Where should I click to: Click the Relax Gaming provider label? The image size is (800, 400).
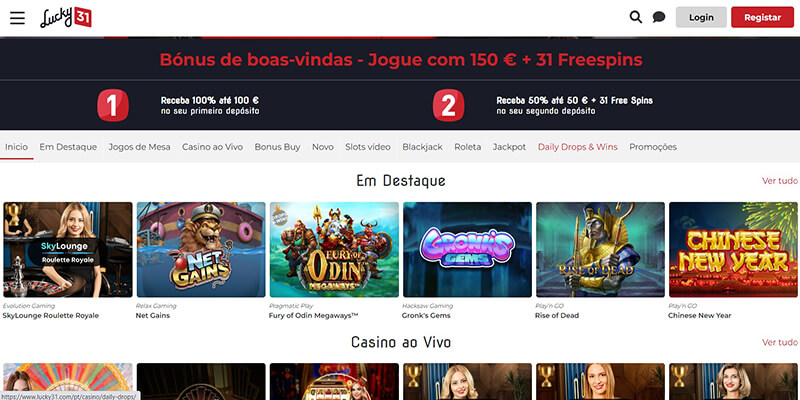[x=156, y=306]
